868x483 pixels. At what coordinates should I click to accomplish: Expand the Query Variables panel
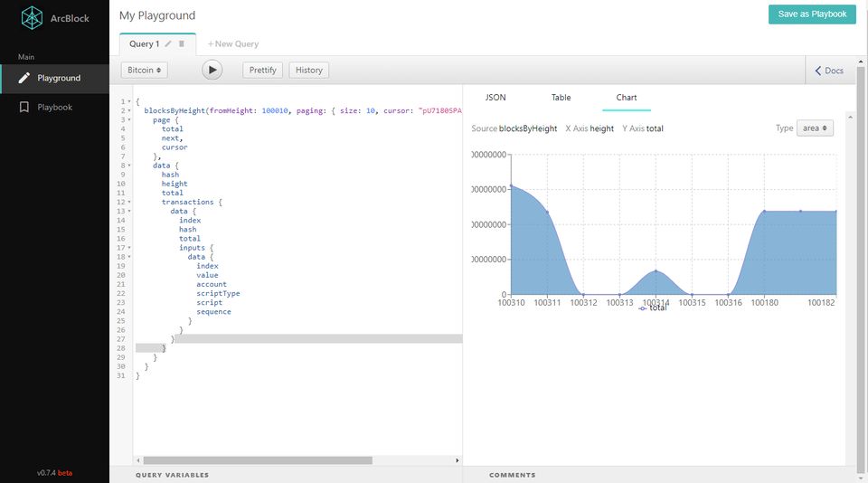click(172, 475)
